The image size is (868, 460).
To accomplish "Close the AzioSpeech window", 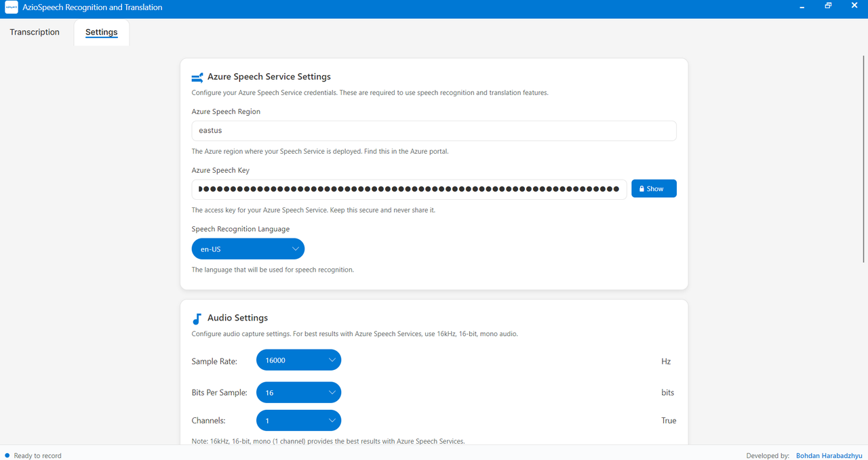I will (x=854, y=6).
